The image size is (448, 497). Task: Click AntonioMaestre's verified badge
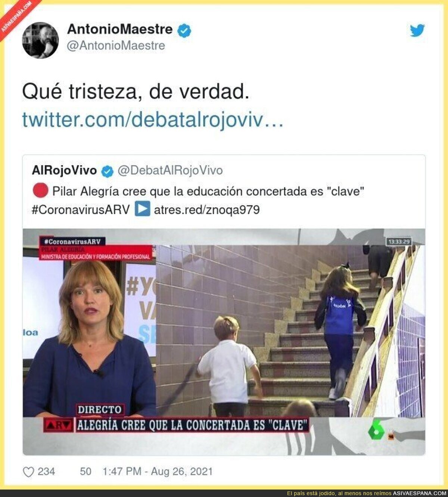(184, 30)
